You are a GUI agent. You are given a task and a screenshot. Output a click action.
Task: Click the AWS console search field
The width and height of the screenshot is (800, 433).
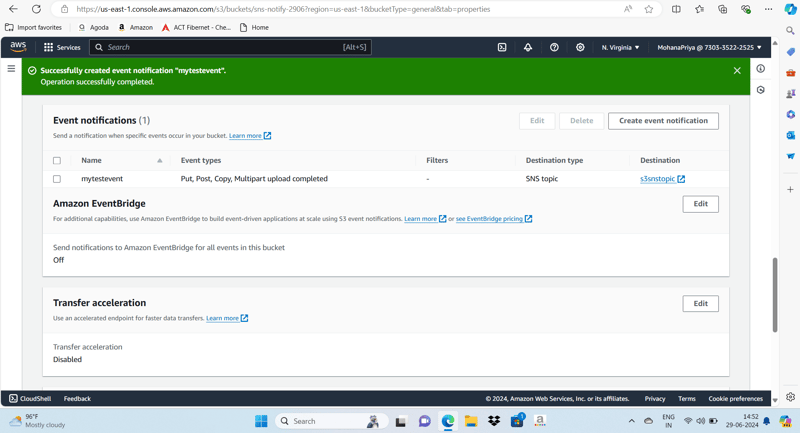pos(231,47)
